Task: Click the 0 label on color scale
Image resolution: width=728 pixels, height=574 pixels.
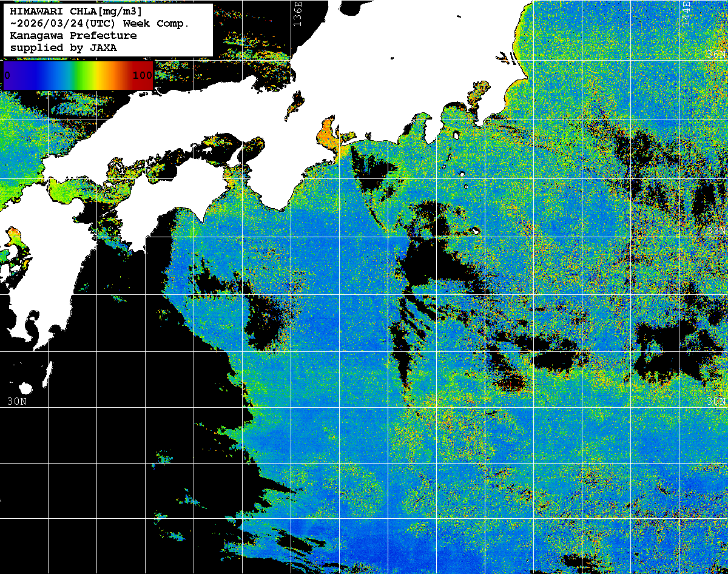Action: (x=7, y=75)
